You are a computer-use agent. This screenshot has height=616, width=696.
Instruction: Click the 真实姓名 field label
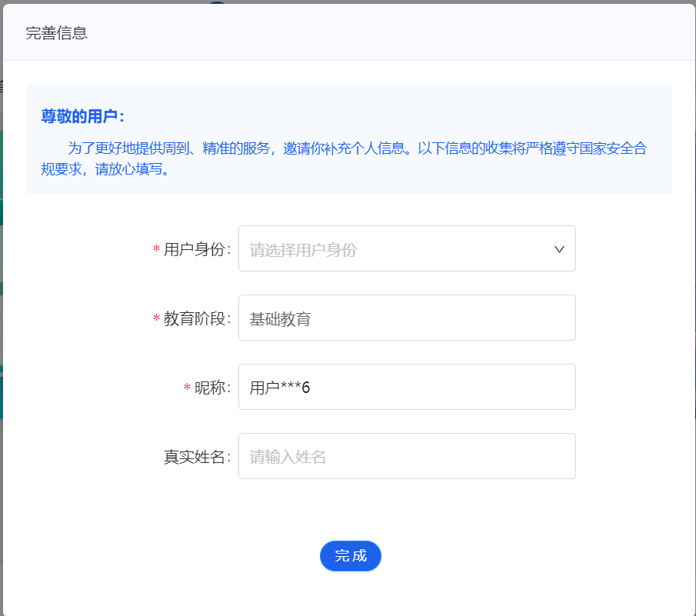197,457
